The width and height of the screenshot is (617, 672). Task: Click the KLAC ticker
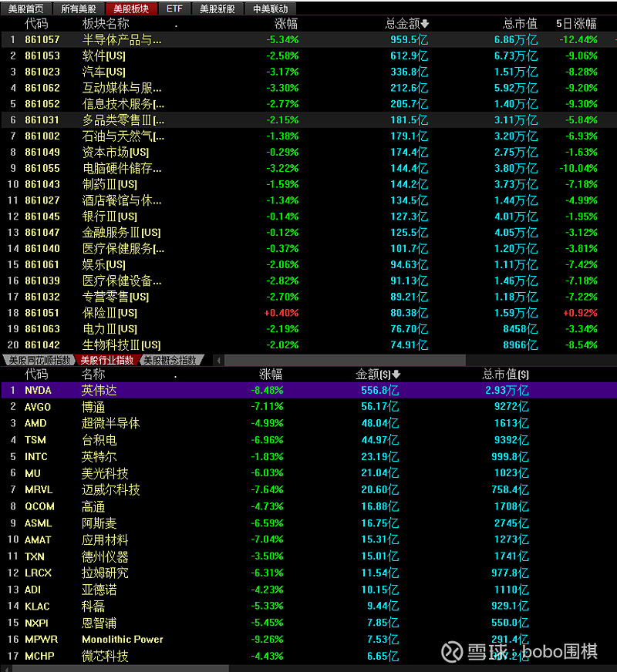(x=37, y=606)
